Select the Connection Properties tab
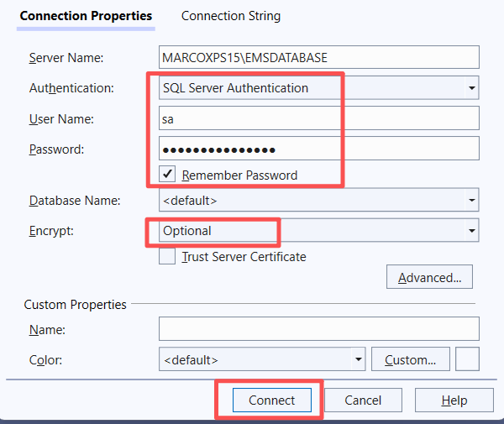Image resolution: width=504 pixels, height=424 pixels. pos(86,16)
